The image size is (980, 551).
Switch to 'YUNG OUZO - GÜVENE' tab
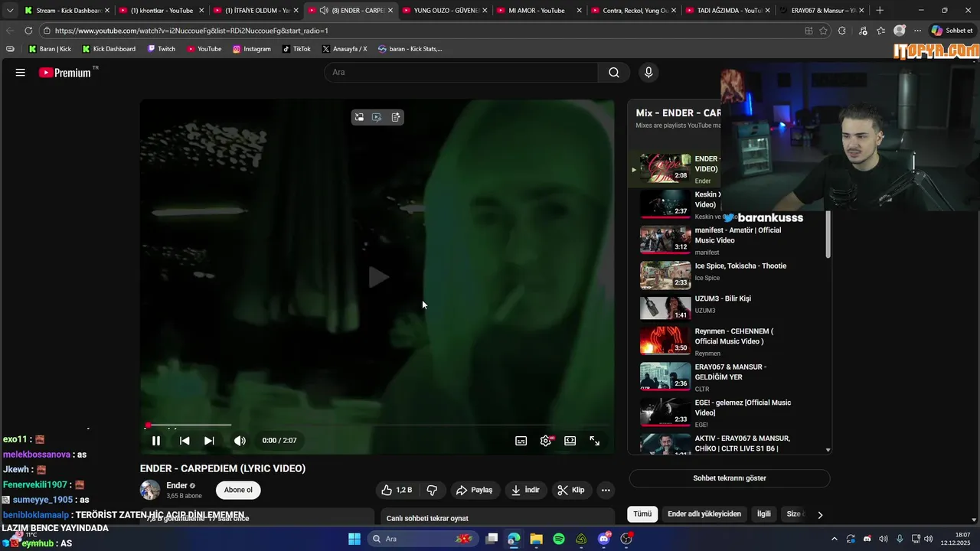(x=446, y=11)
